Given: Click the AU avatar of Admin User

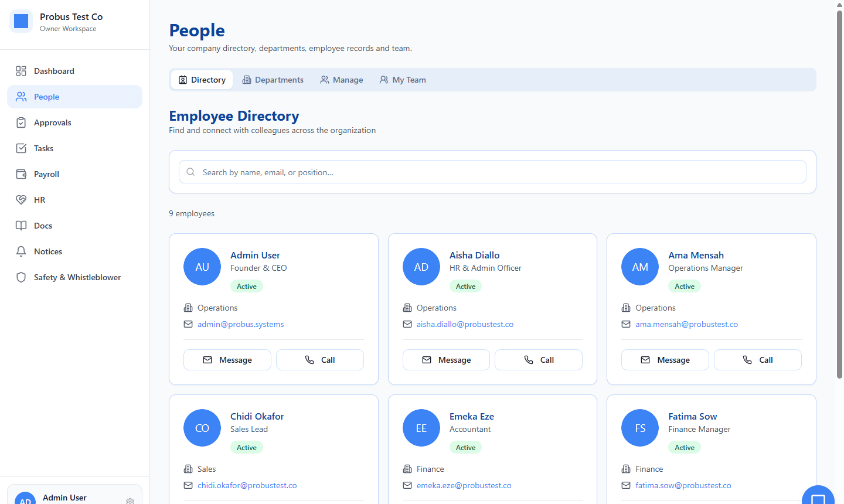Looking at the screenshot, I should click(x=202, y=267).
